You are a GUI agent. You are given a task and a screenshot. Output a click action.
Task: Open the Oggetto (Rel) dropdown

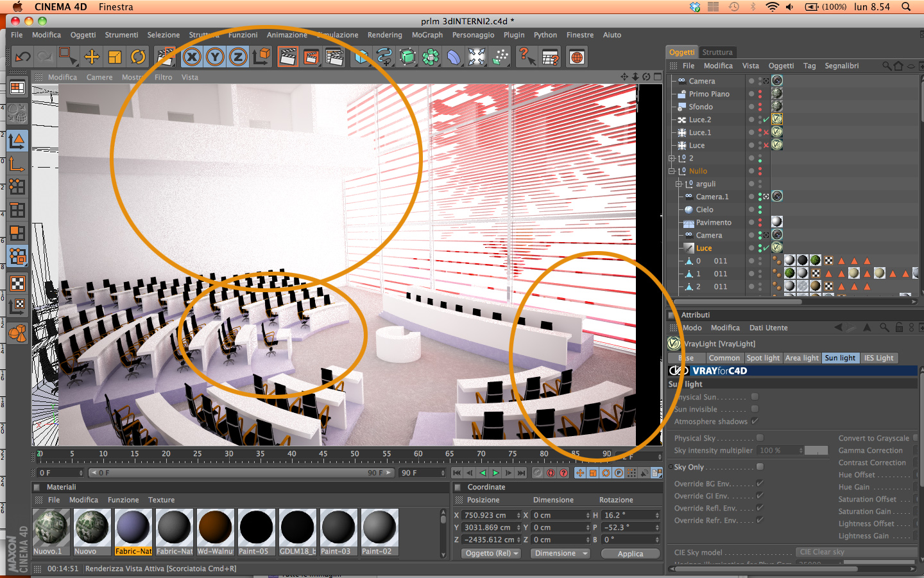(492, 554)
